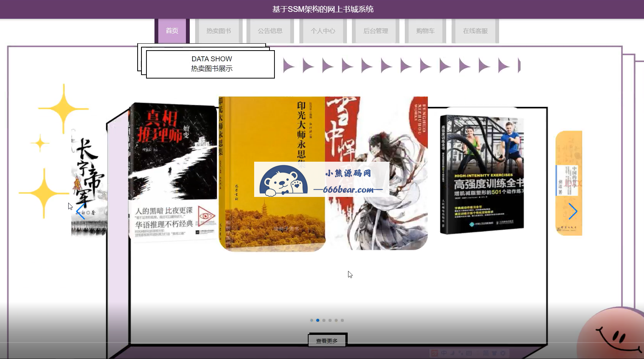
Task: Click the site title 基于SSM架构的网上书城系统
Action: tap(323, 9)
